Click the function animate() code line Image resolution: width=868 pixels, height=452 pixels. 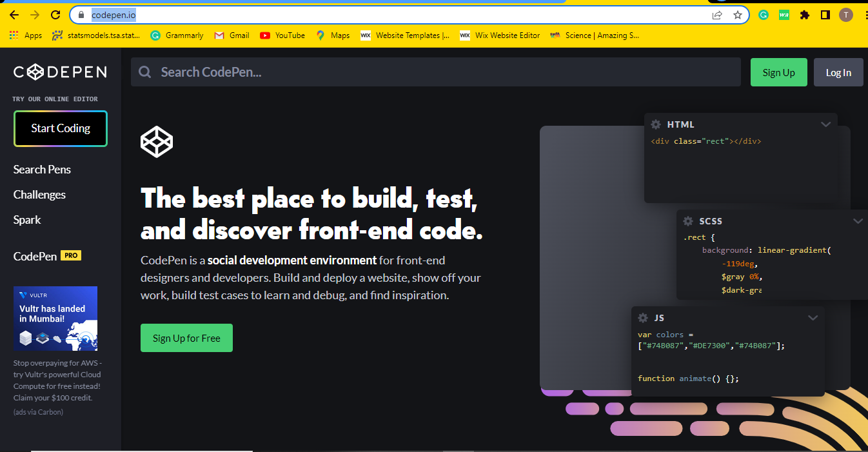688,378
